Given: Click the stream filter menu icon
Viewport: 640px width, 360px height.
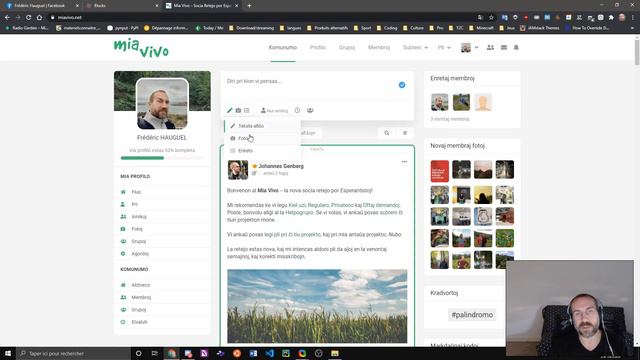Looking at the screenshot, I should 405,133.
